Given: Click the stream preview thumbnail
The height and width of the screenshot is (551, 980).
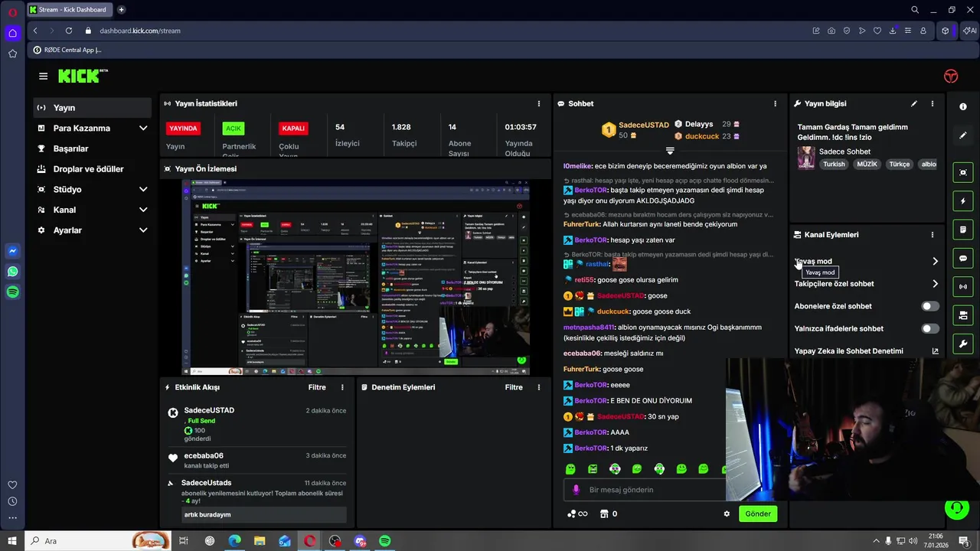Looking at the screenshot, I should 355,277.
